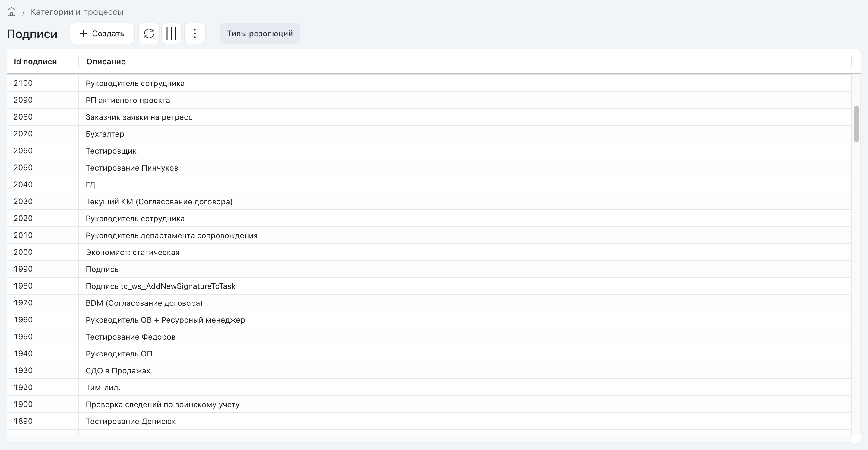The image size is (868, 450).
Task: Click Id cell 1970
Action: pos(43,303)
